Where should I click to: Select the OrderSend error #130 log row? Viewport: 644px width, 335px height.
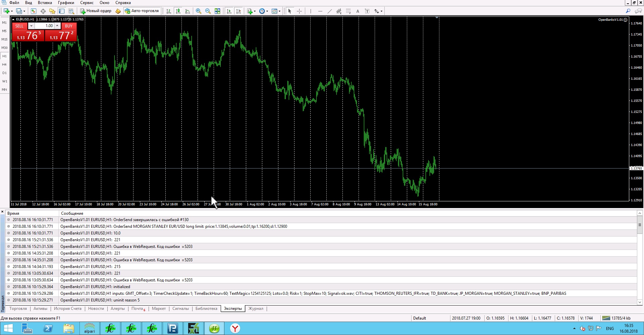[321, 220]
